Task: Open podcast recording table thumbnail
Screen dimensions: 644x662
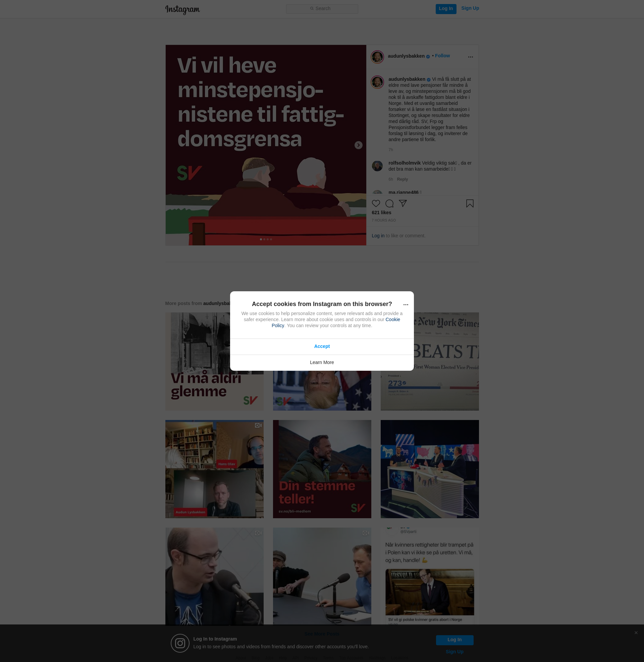Action: coord(322,577)
